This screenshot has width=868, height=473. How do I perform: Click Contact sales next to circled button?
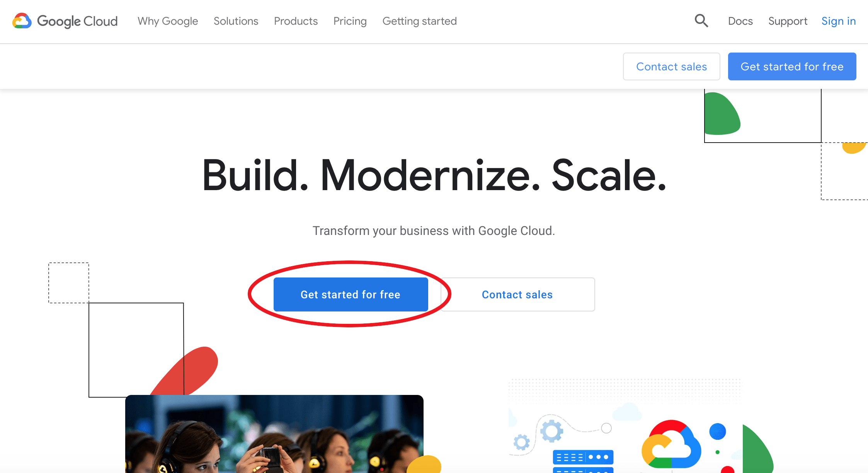[x=517, y=294]
